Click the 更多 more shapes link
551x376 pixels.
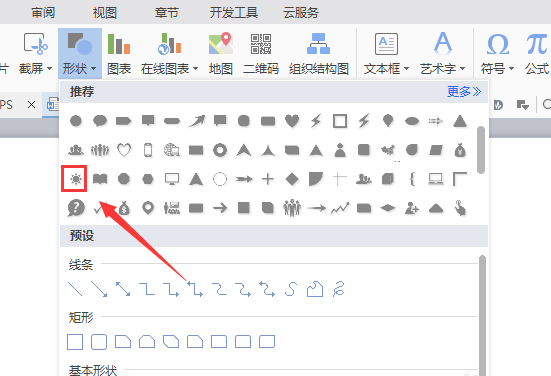click(x=464, y=92)
